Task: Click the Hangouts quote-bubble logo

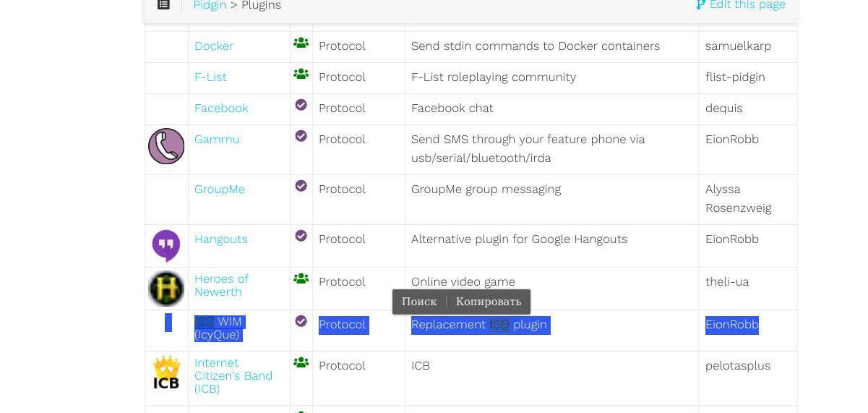Action: 166,245
